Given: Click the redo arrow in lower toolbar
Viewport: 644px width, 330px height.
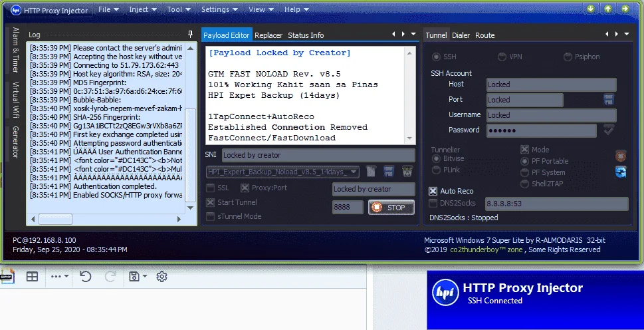Looking at the screenshot, I should (110, 277).
